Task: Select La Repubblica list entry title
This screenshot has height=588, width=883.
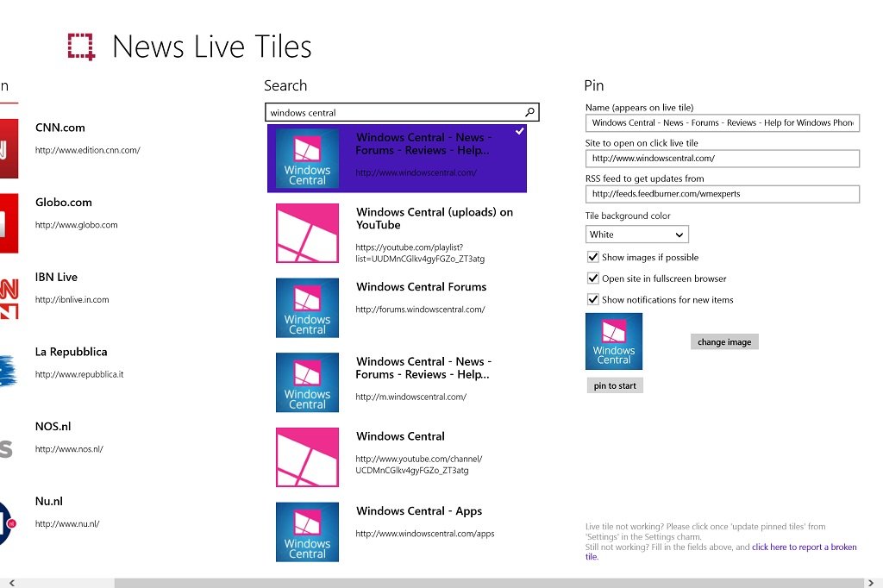Action: point(71,352)
